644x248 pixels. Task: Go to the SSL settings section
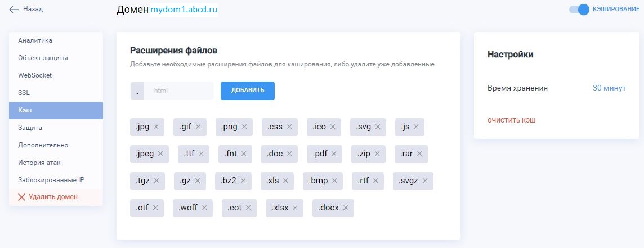(24, 93)
